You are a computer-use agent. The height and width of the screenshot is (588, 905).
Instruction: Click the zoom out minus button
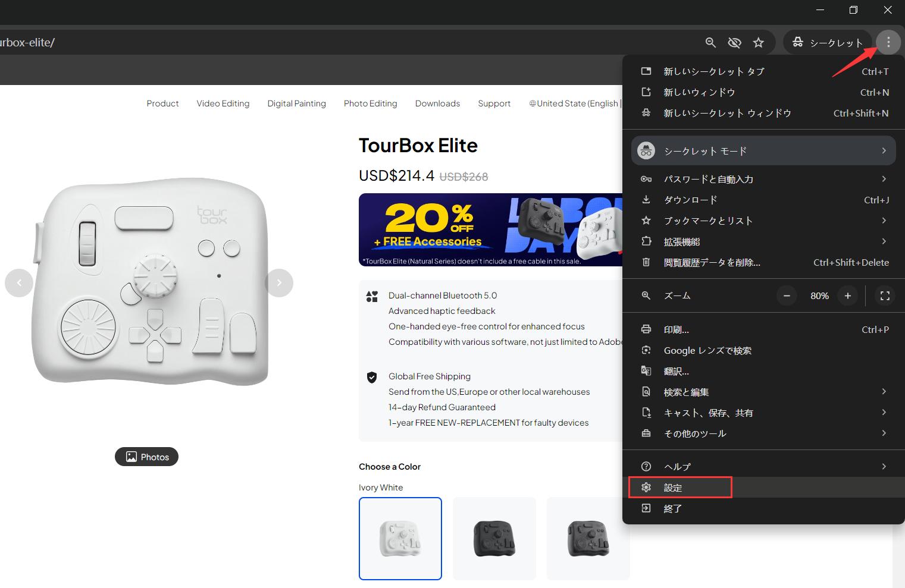[x=787, y=295]
